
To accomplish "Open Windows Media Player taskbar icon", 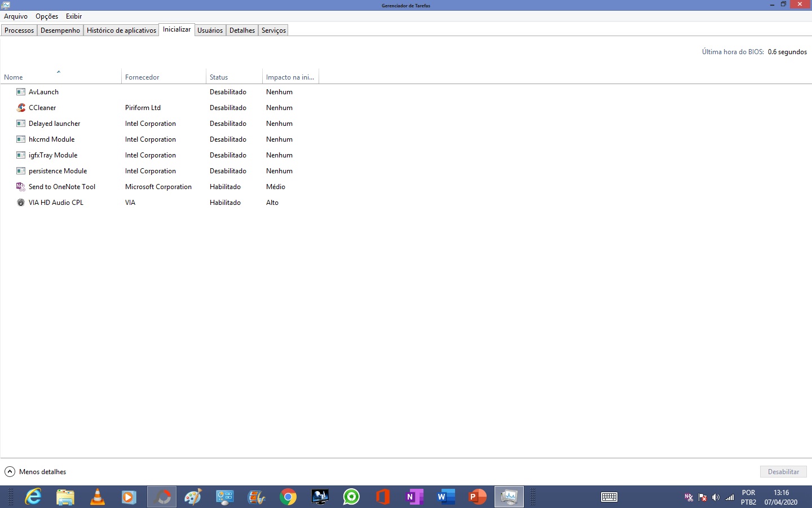I will click(129, 497).
